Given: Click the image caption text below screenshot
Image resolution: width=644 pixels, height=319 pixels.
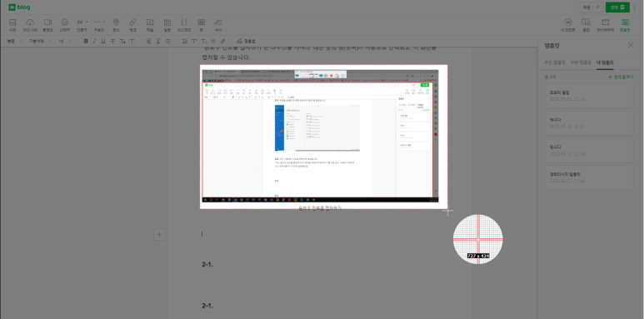Looking at the screenshot, I should click(320, 208).
